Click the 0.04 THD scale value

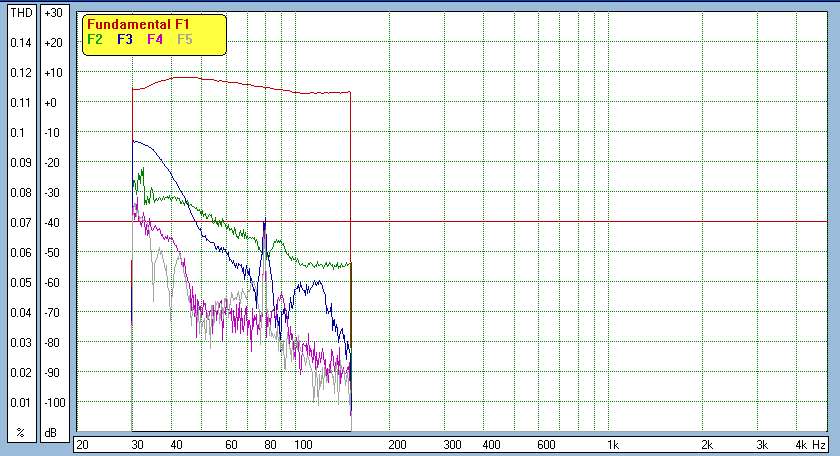[21, 313]
